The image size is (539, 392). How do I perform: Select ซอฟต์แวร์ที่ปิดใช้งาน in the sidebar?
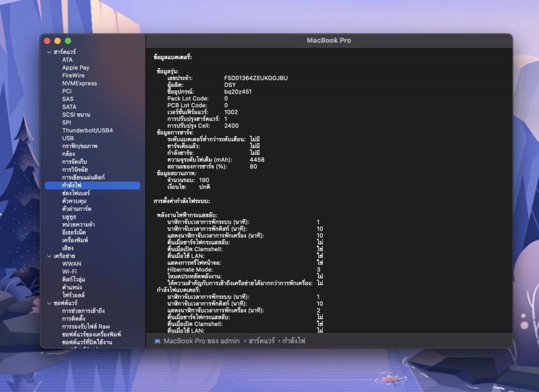click(x=87, y=343)
